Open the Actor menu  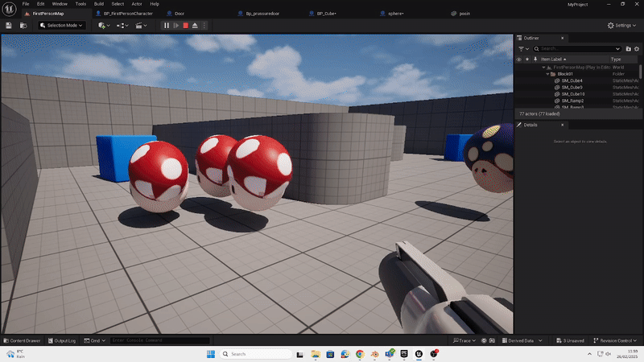(x=137, y=4)
